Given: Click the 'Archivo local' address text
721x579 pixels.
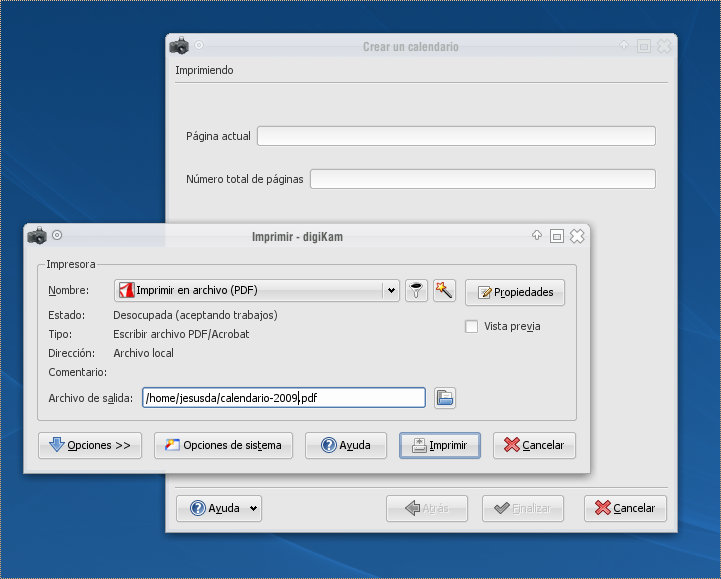Looking at the screenshot, I should pyautogui.click(x=143, y=353).
